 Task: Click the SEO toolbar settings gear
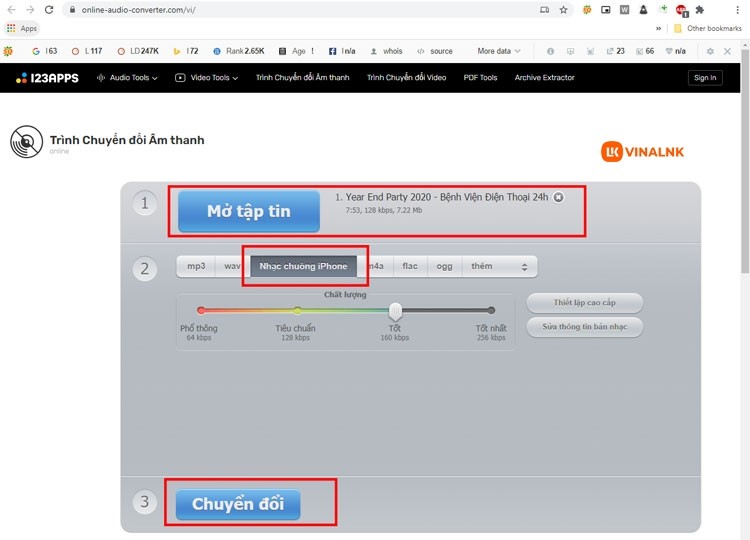click(x=710, y=51)
